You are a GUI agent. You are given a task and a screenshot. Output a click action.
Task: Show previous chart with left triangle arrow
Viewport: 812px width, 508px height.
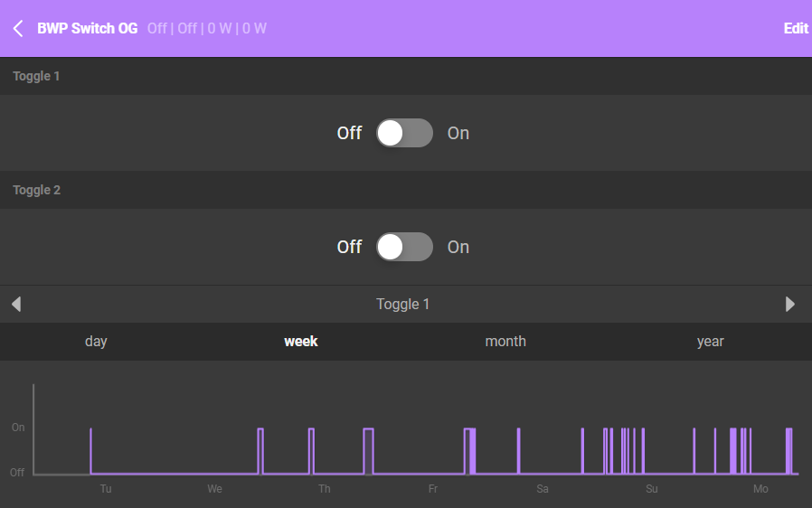pyautogui.click(x=15, y=305)
